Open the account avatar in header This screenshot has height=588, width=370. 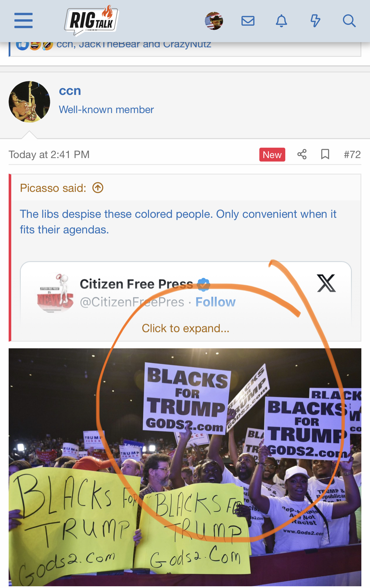214,21
